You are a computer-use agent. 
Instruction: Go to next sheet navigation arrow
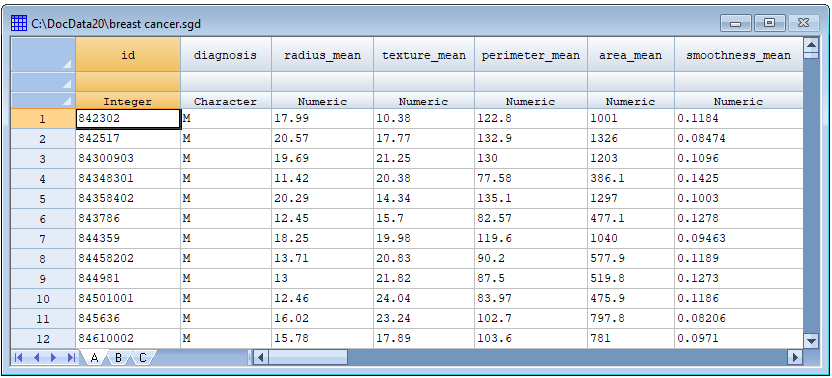[x=53, y=358]
